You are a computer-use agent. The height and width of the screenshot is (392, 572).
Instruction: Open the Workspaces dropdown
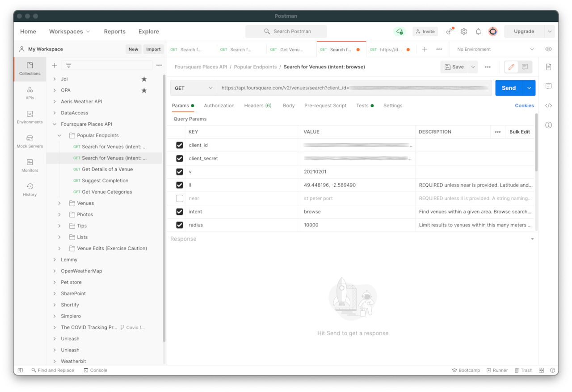(69, 32)
